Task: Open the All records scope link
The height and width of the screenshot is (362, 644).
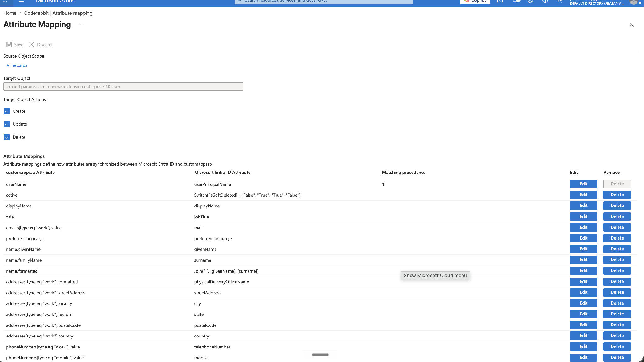Action: 17,65
